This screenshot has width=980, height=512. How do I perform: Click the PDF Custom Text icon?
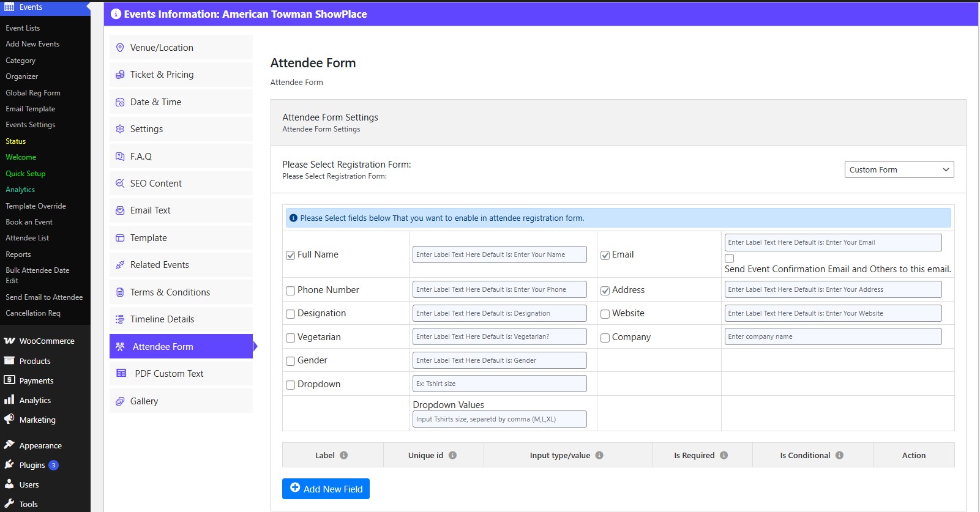click(x=121, y=374)
